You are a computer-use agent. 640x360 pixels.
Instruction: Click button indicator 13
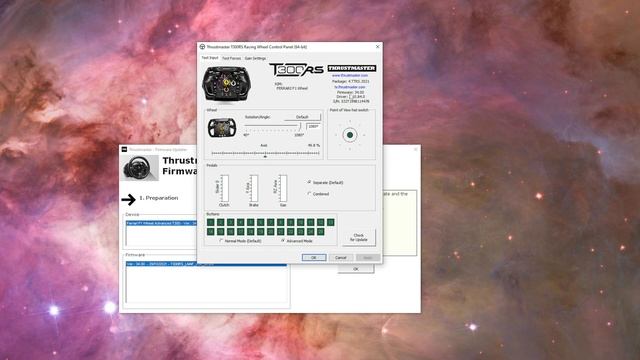(x=331, y=222)
